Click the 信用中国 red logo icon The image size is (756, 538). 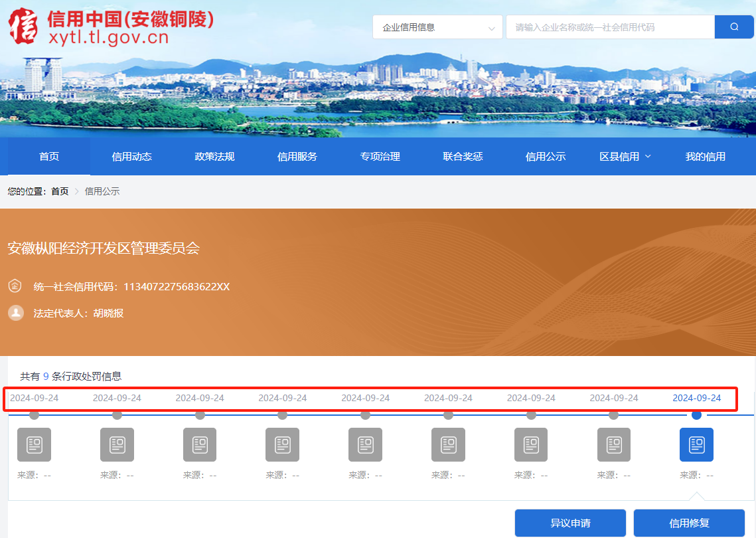coord(23,25)
